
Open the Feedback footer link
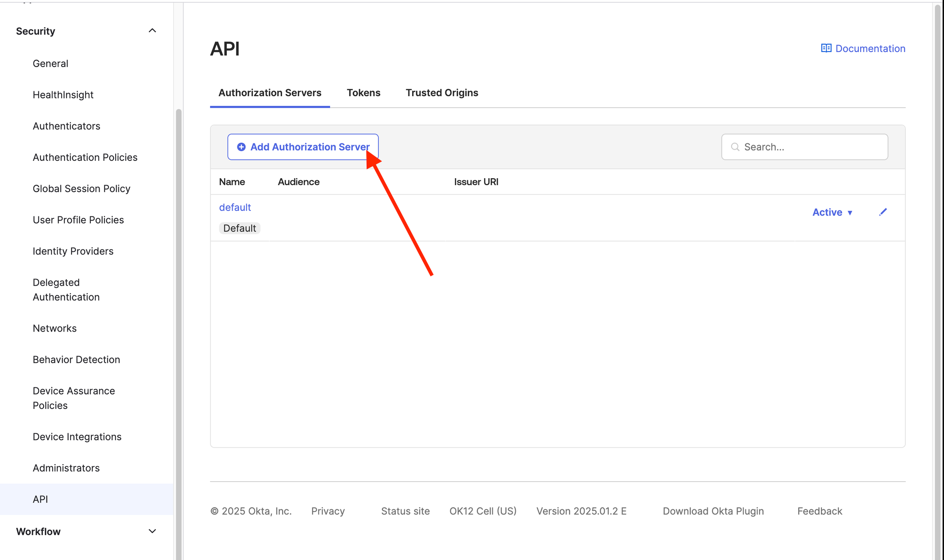pos(820,511)
